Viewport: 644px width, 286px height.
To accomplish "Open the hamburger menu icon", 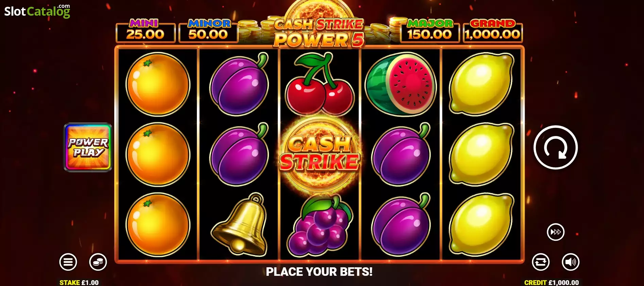I will 68,262.
